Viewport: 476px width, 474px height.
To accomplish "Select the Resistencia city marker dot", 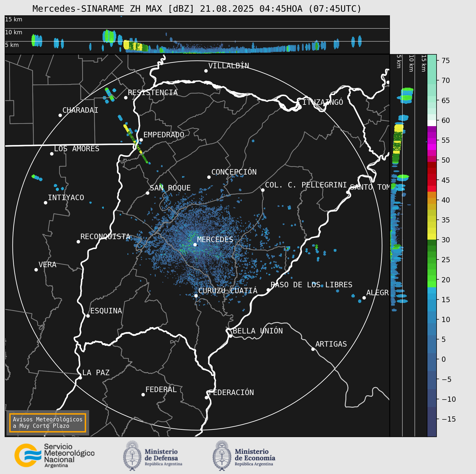I will [x=126, y=98].
